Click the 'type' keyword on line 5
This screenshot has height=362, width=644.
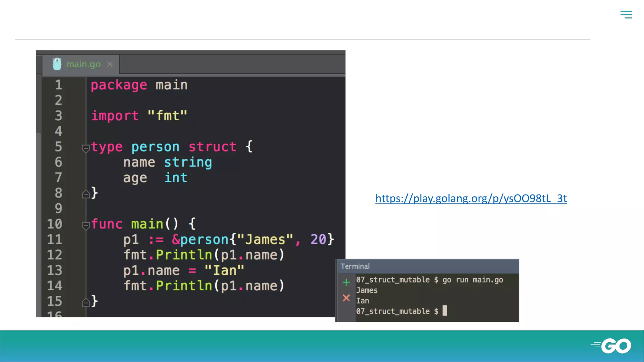tap(107, 147)
